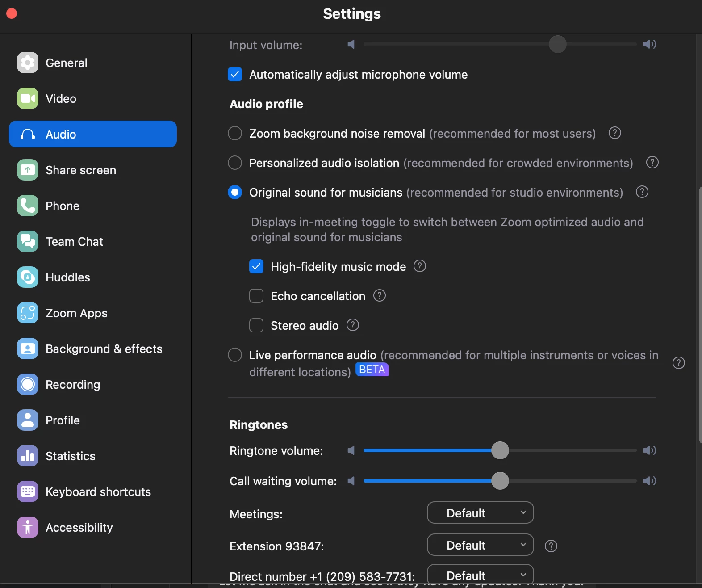The height and width of the screenshot is (588, 702).
Task: Click the Input volume slider handle
Action: coord(558,44)
